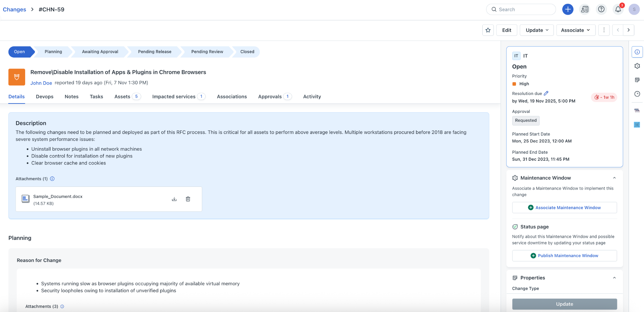This screenshot has width=644, height=312.
Task: Open John Doe requester link
Action: (x=41, y=83)
